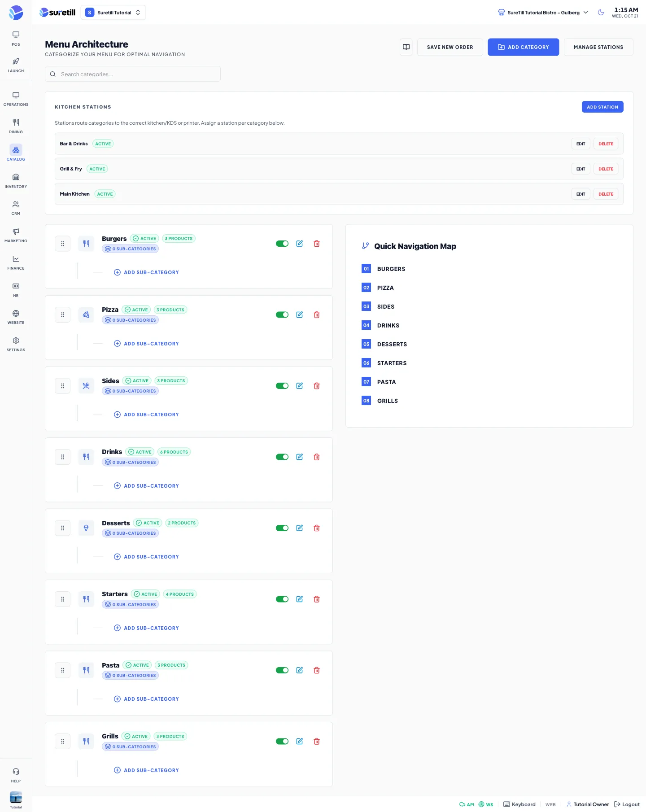Add sub-category under Pasta
Screen dimensions: 646x812
click(146, 699)
